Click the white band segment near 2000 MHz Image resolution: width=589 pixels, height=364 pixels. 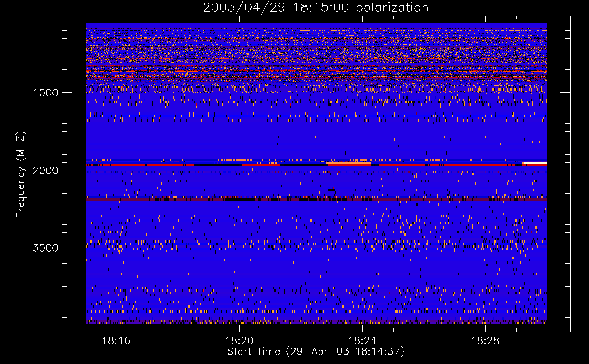point(534,163)
